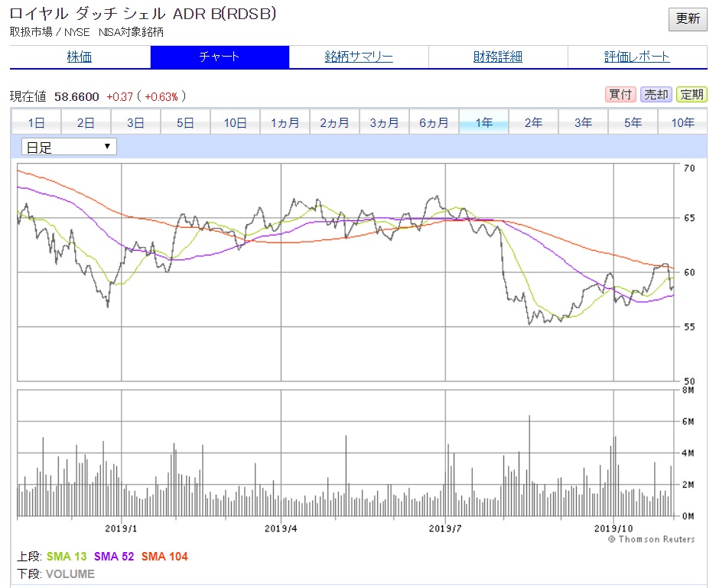Screen dimensions: 716x588
Task: Set chart range to 2日
Action: [86, 122]
